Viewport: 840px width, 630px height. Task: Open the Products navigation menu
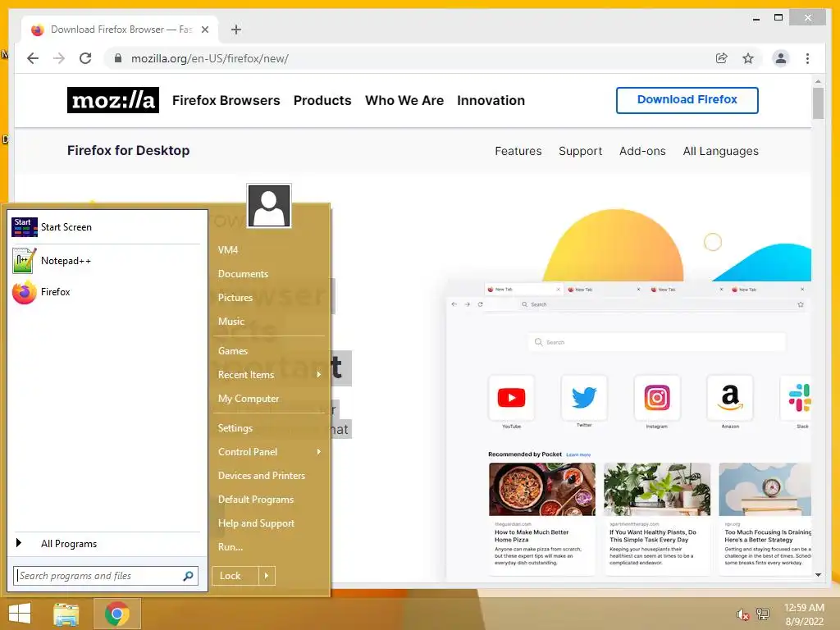(322, 100)
